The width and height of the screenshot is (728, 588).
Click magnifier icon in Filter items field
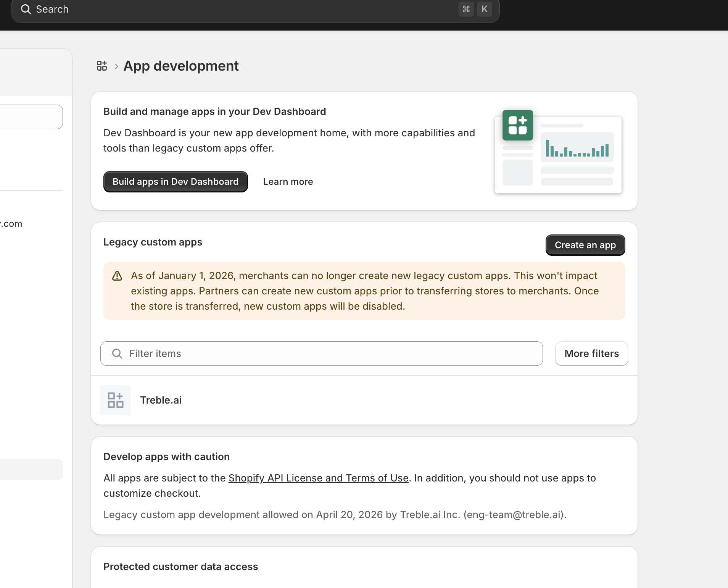click(117, 354)
